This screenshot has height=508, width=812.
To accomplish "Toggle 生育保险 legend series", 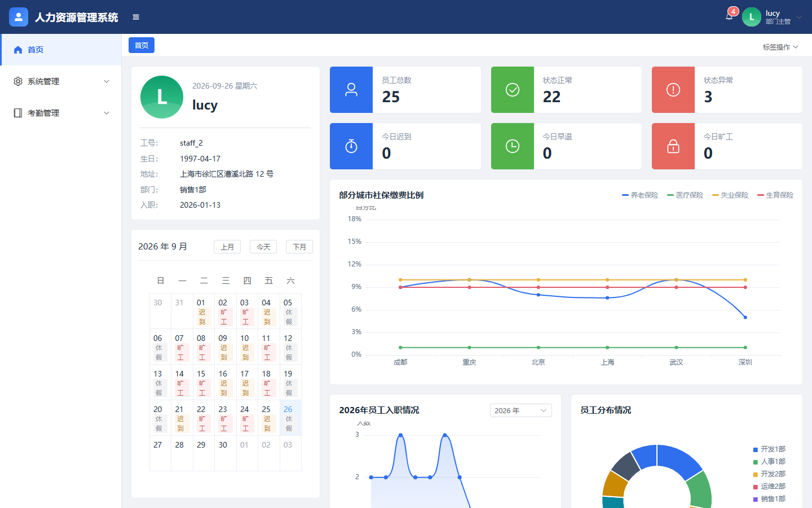I will click(x=775, y=195).
